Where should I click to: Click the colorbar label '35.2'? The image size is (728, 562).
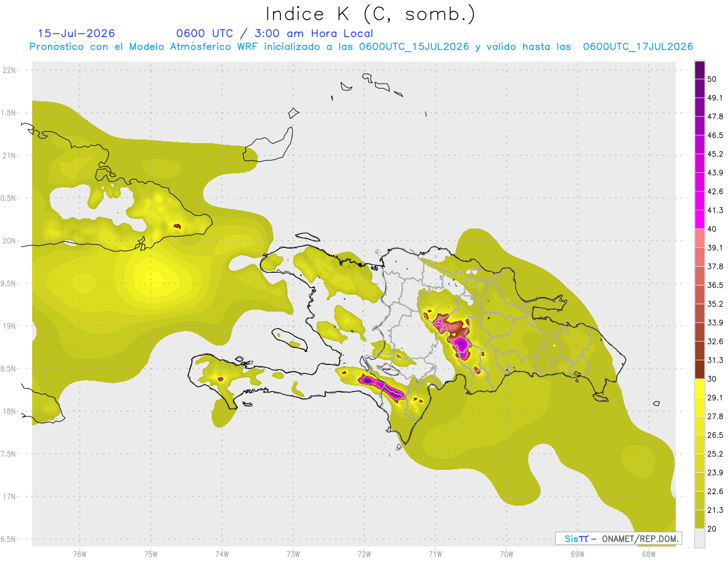click(x=716, y=304)
